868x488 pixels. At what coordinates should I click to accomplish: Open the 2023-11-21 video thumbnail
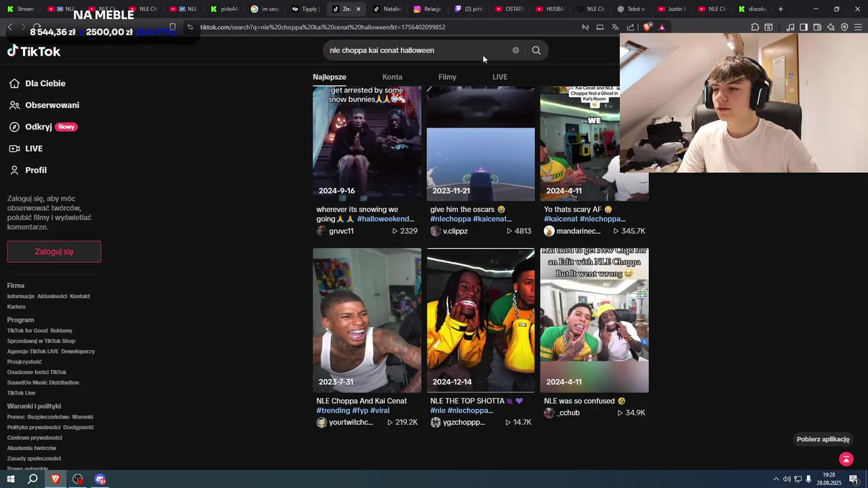click(481, 144)
